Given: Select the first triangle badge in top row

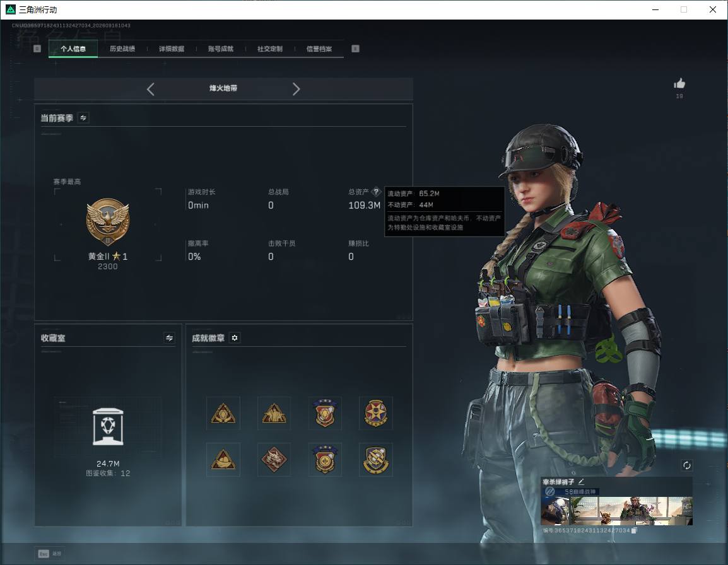Looking at the screenshot, I should click(x=223, y=413).
